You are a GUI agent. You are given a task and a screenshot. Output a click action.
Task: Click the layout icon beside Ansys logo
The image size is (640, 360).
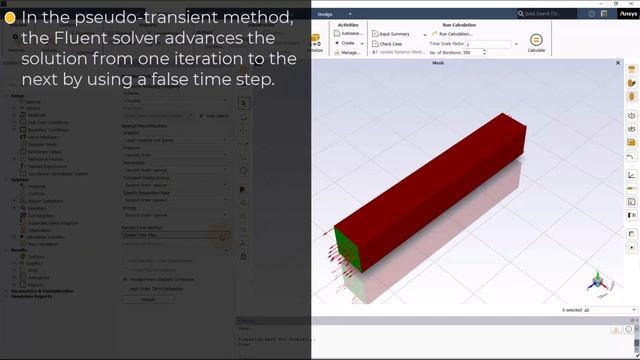(604, 13)
